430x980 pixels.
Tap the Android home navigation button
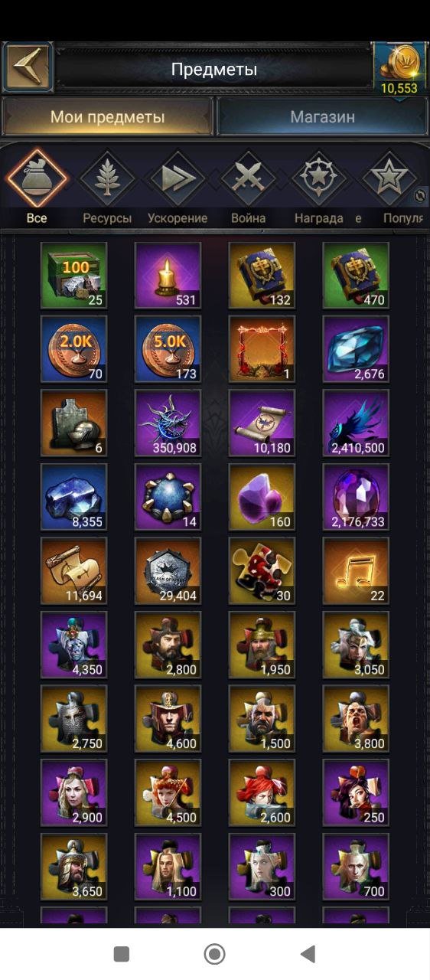pos(215,953)
